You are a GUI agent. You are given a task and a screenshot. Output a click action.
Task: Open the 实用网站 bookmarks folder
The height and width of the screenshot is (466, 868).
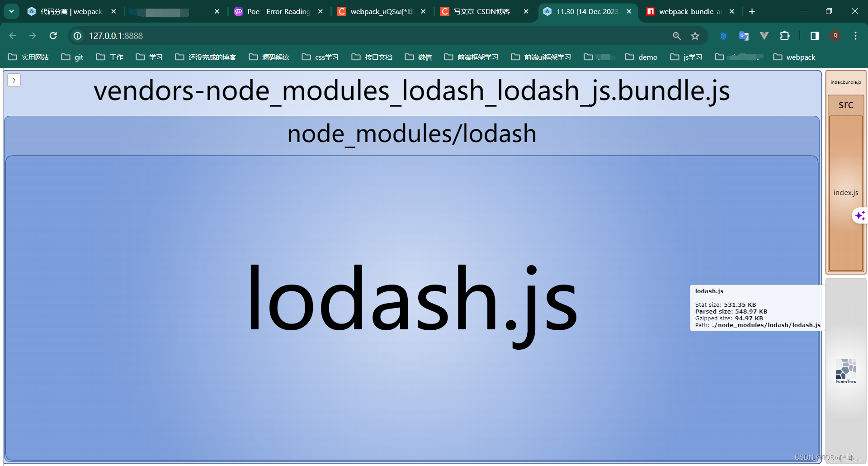pos(28,57)
